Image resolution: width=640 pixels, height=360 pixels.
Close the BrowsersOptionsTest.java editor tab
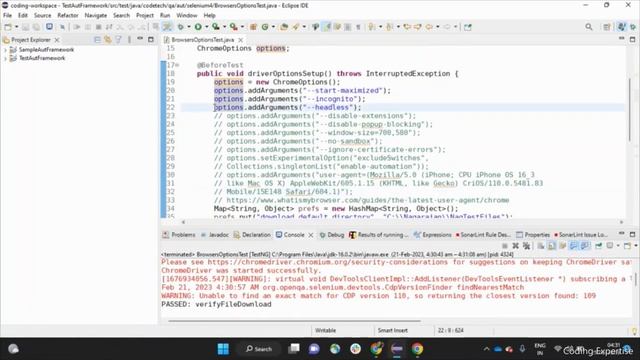coord(241,40)
